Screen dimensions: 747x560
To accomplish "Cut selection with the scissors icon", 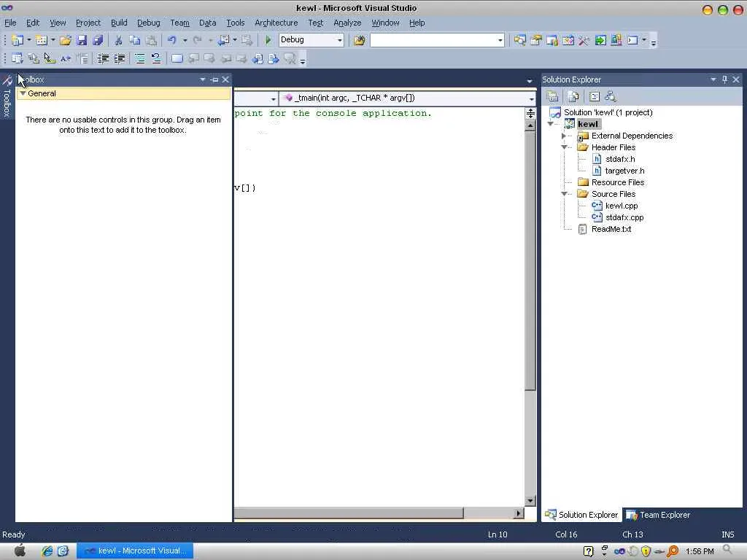I will [118, 41].
